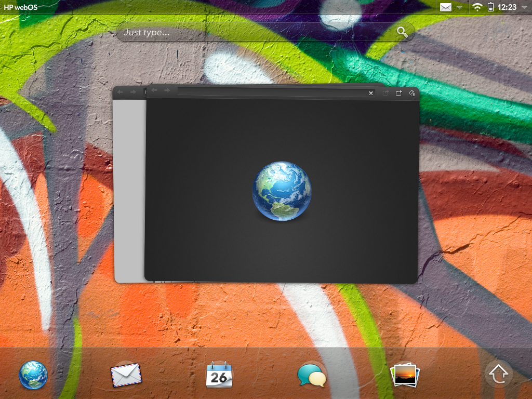Launch the Email app in the dock

pos(126,375)
